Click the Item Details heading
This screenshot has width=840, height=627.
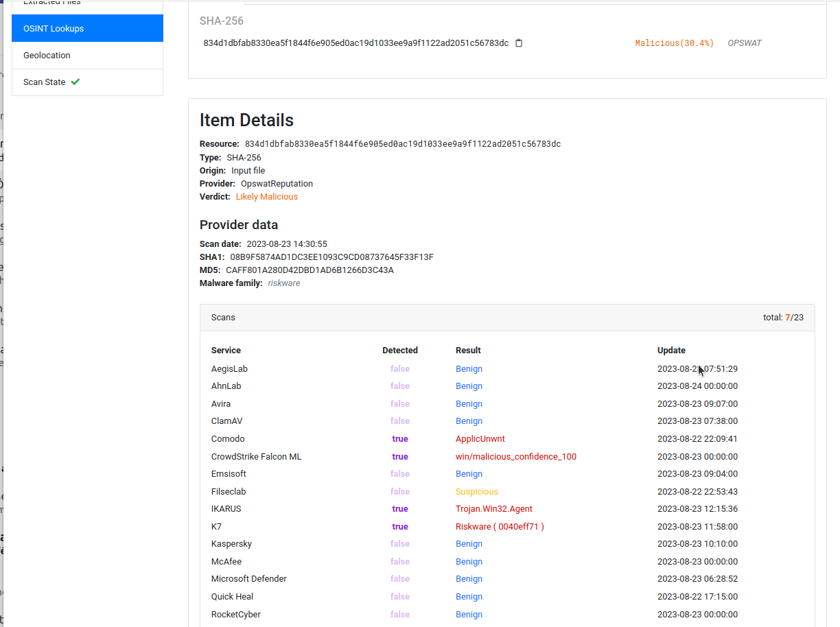coord(246,120)
